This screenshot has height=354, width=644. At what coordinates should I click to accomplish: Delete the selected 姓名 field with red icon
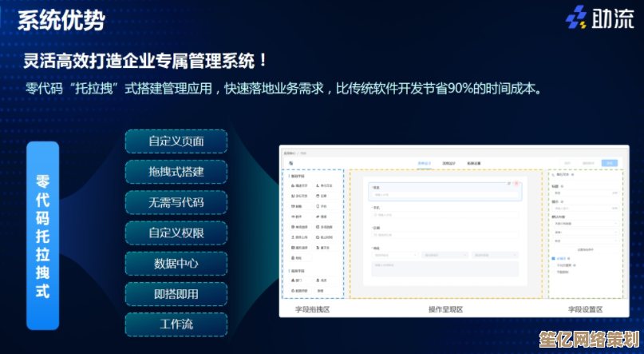pos(516,183)
